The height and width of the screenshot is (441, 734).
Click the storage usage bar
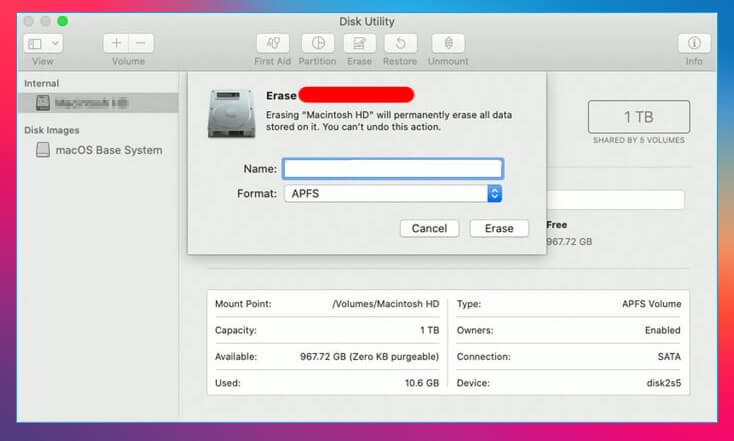pyautogui.click(x=615, y=200)
